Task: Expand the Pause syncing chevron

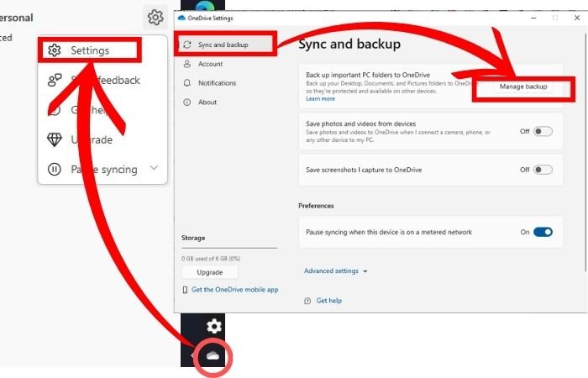Action: pos(154,168)
